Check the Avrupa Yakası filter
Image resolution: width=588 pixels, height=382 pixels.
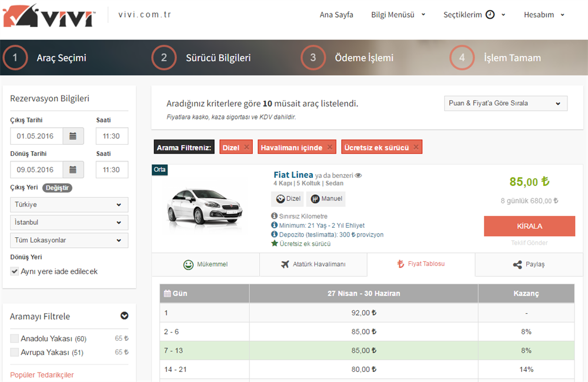point(14,353)
